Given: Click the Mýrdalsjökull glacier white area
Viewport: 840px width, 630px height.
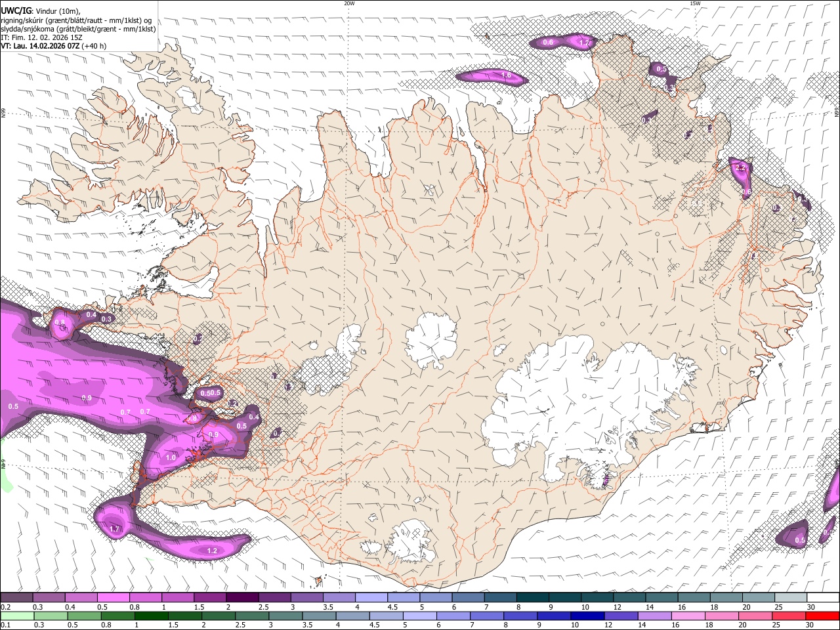Looking at the screenshot, I should pos(410,541).
